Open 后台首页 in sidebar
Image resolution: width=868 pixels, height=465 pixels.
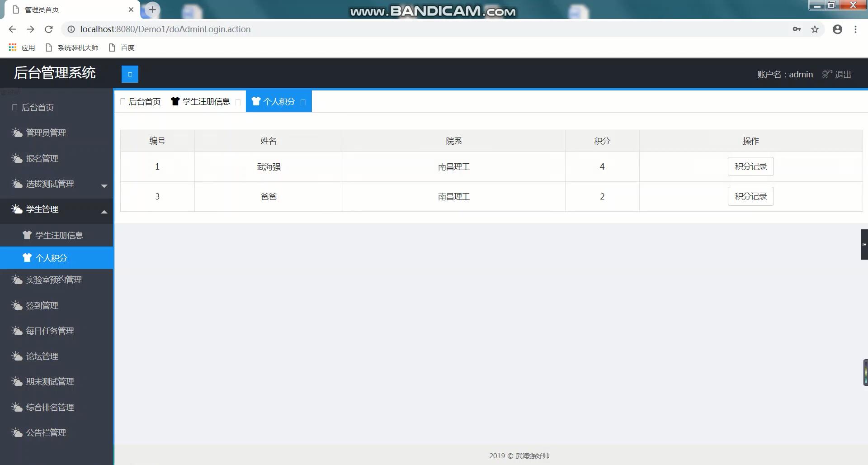point(57,107)
